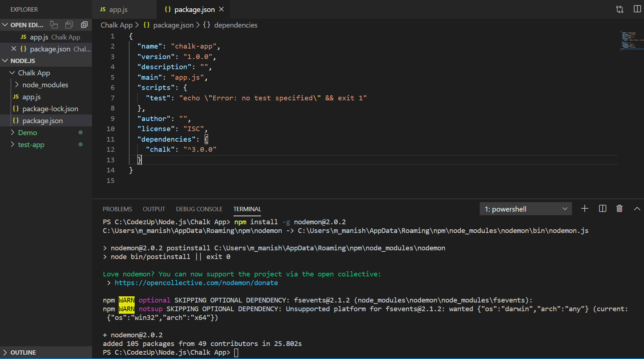Open the Problems tab

tap(117, 209)
